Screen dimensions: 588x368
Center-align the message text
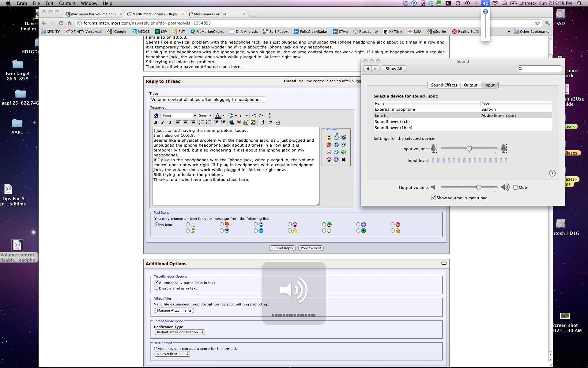click(x=186, y=122)
